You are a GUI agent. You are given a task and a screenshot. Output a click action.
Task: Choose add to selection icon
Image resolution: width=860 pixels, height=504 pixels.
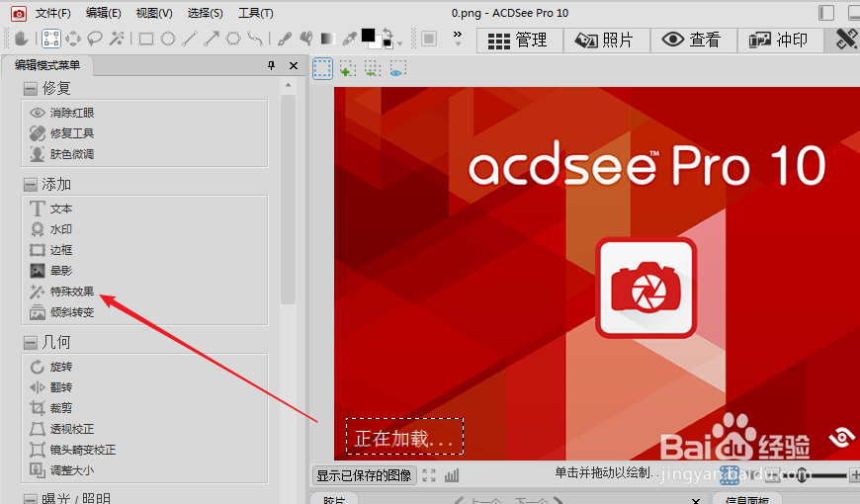348,69
